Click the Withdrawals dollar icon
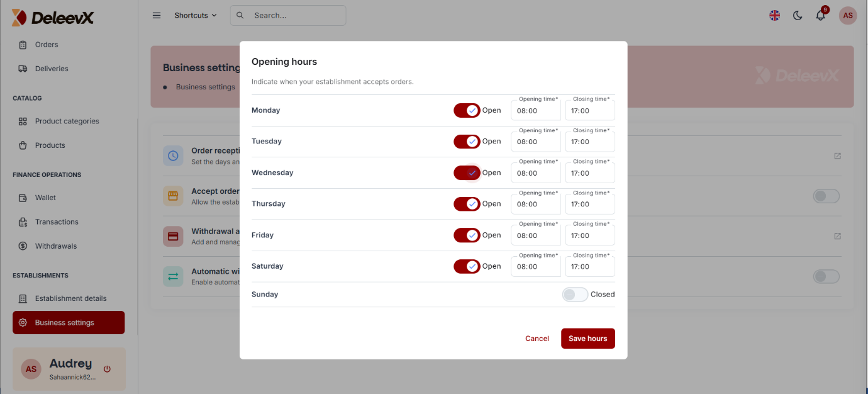 pyautogui.click(x=23, y=246)
